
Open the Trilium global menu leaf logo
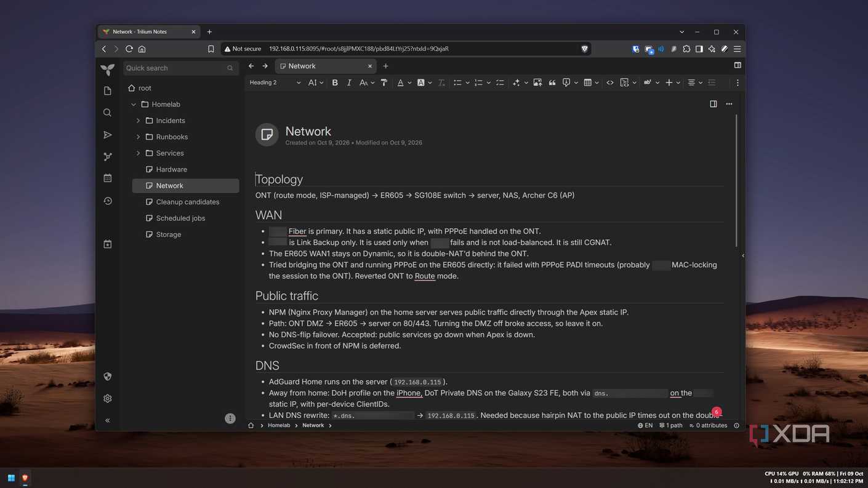tap(108, 70)
